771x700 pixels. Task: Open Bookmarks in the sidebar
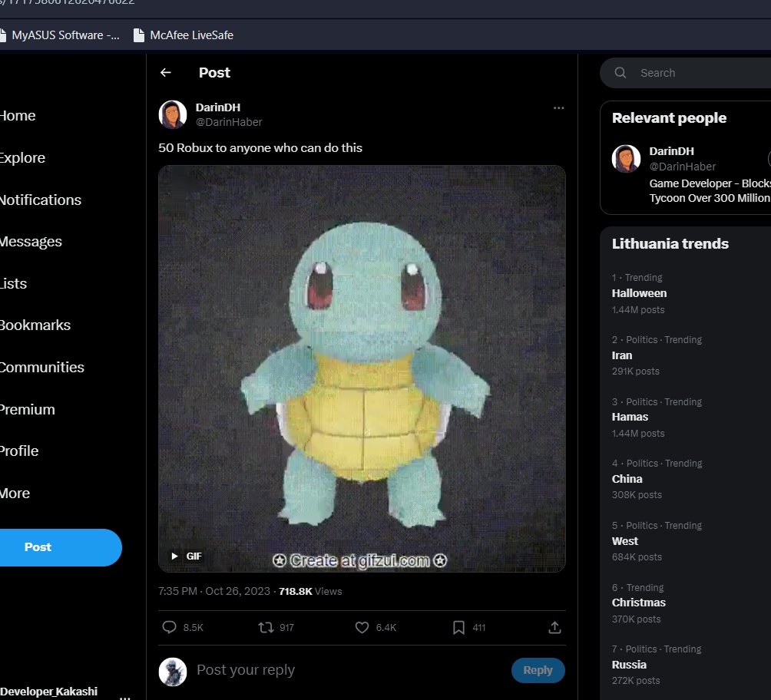coord(35,325)
